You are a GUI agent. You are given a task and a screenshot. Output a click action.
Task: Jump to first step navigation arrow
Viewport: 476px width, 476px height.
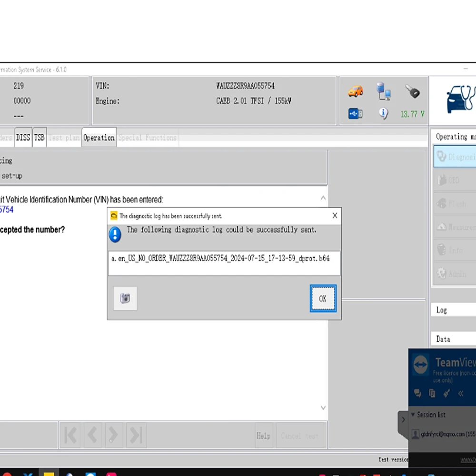click(70, 435)
